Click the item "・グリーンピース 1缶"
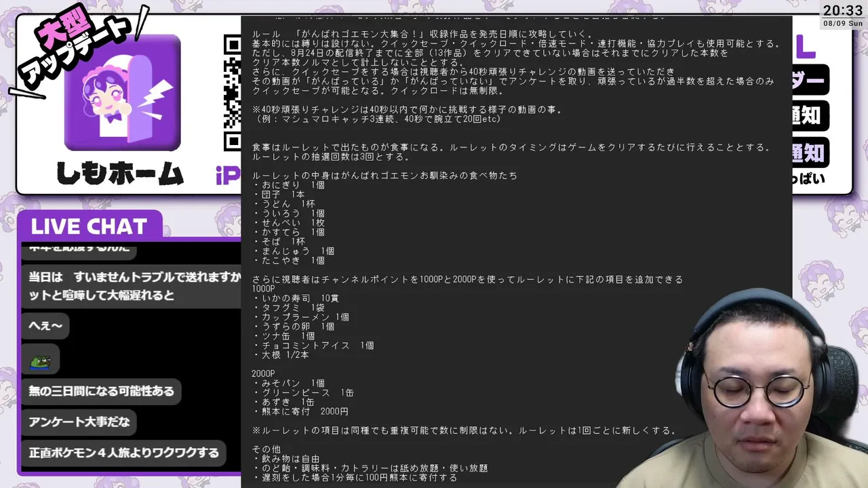This screenshot has height=488, width=868. tap(303, 393)
